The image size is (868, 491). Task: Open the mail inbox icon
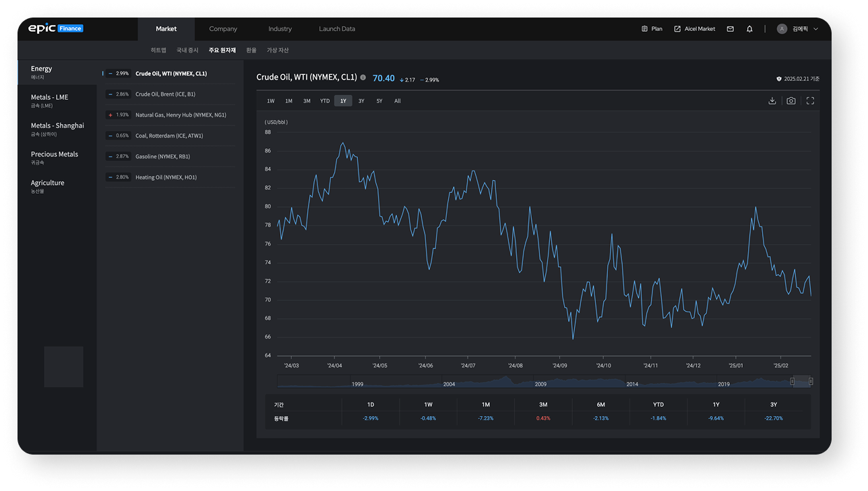click(730, 29)
